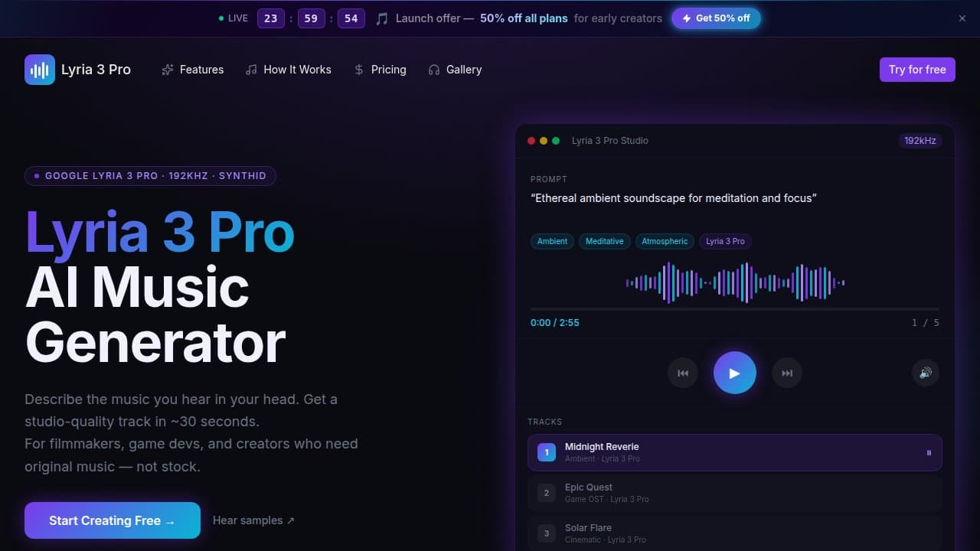Screen dimensions: 980x551
Task: Click the 192kHz badge in Studio header
Action: [920, 141]
